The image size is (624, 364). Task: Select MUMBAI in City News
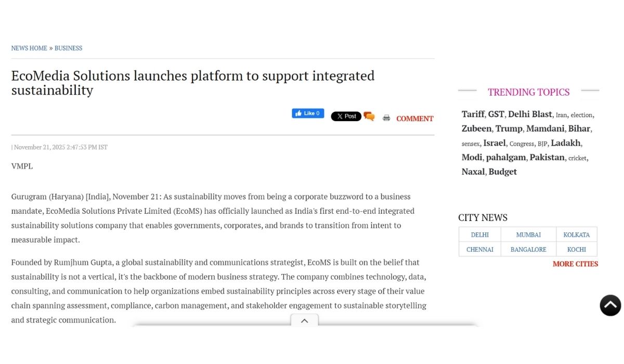coord(528,235)
